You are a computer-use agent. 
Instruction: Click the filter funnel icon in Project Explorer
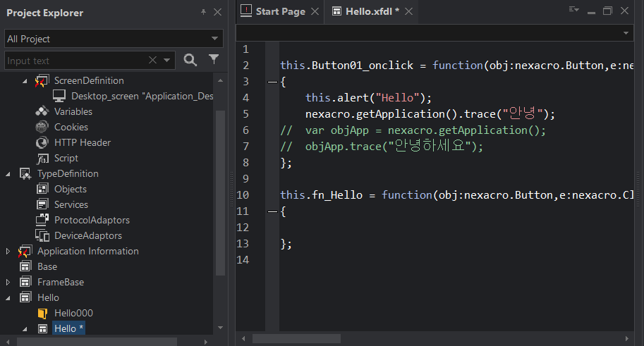(x=214, y=59)
